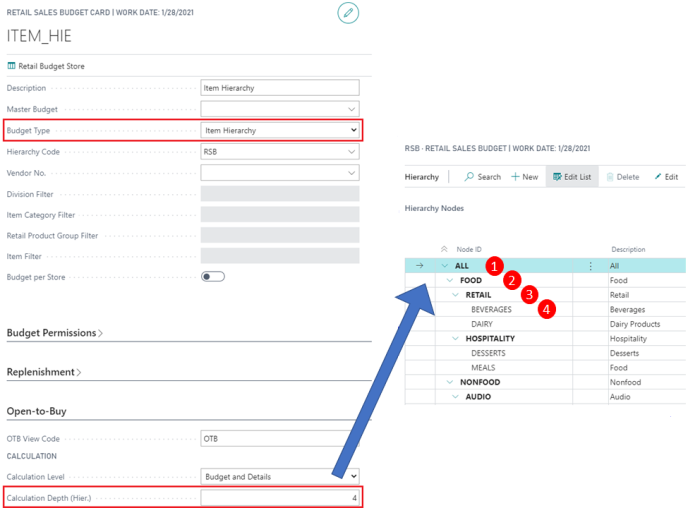700x508 pixels.
Task: Click the Delete trash icon
Action: click(610, 177)
